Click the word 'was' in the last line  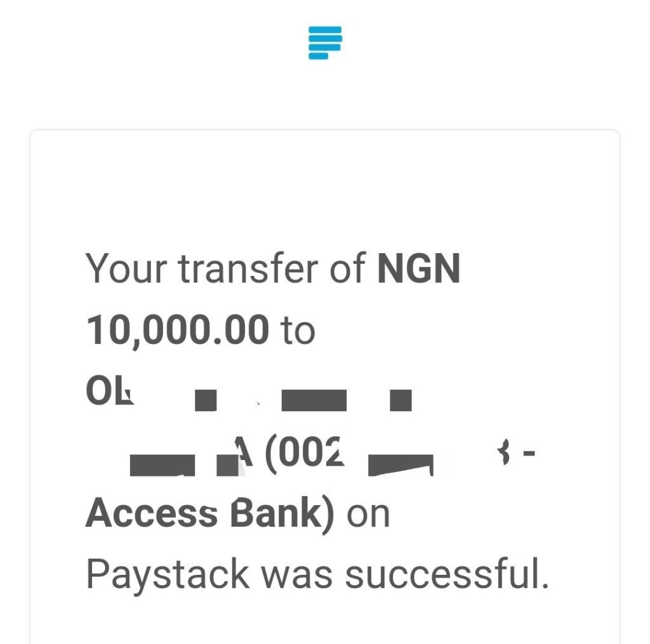[x=297, y=577]
